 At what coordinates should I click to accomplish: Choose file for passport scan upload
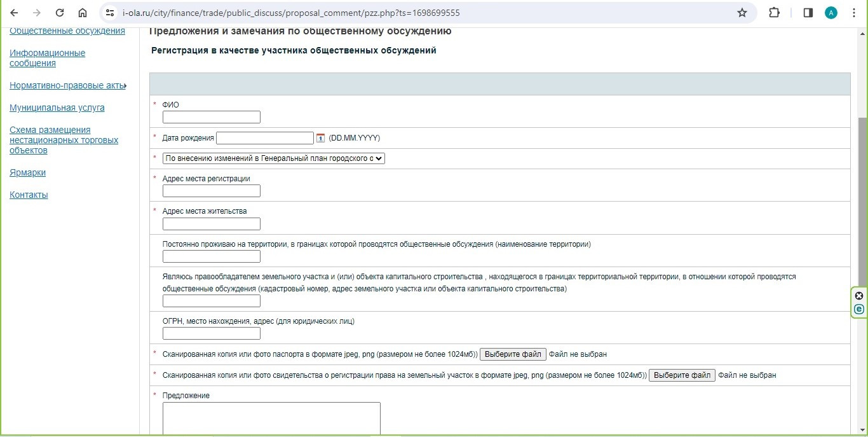(512, 354)
